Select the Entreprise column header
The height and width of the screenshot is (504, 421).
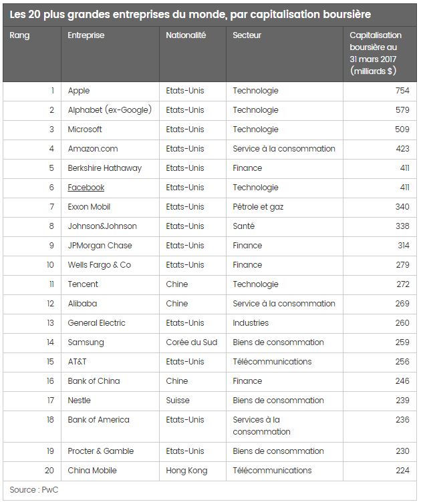pos(86,35)
